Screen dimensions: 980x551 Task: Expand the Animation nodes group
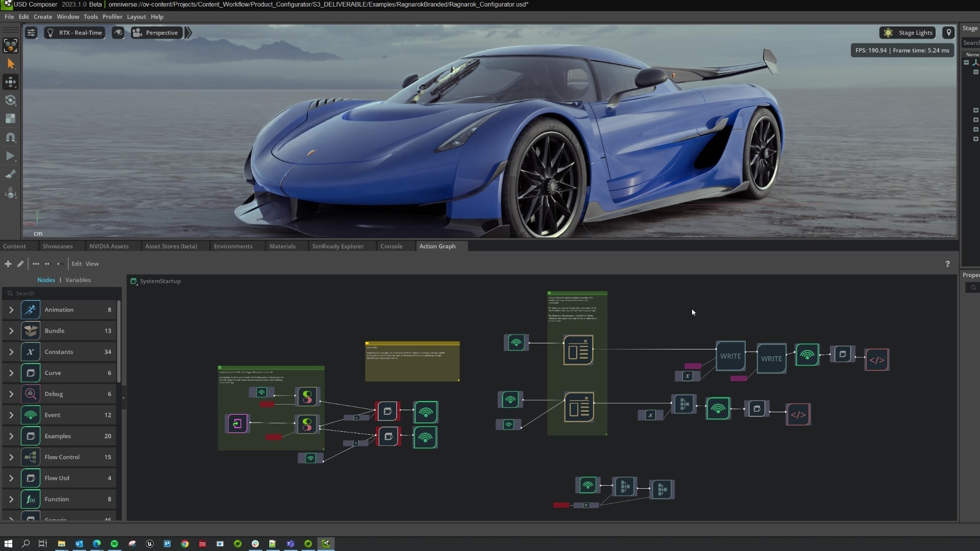[x=11, y=309]
